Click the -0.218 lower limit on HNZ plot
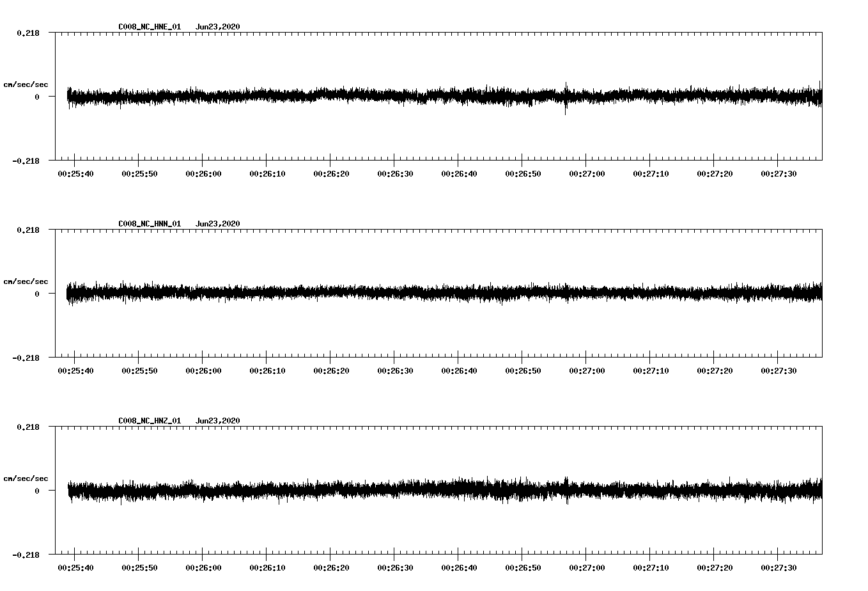 click(x=26, y=555)
